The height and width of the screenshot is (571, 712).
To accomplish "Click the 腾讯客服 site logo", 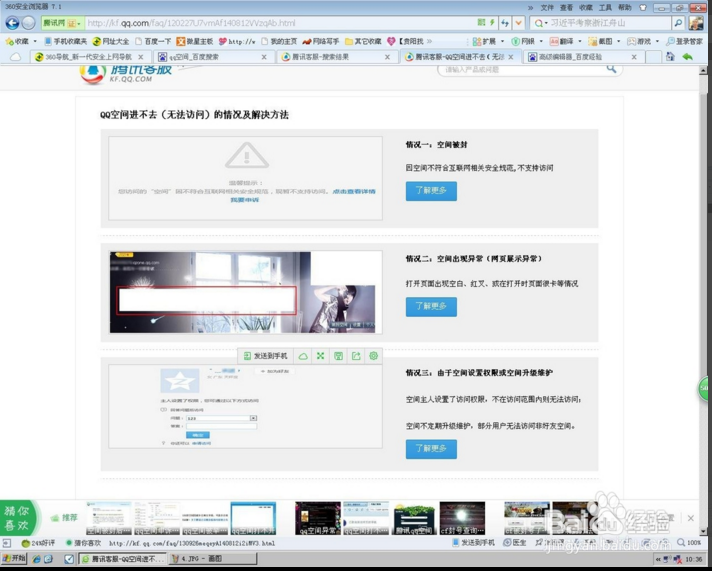I will coord(126,74).
